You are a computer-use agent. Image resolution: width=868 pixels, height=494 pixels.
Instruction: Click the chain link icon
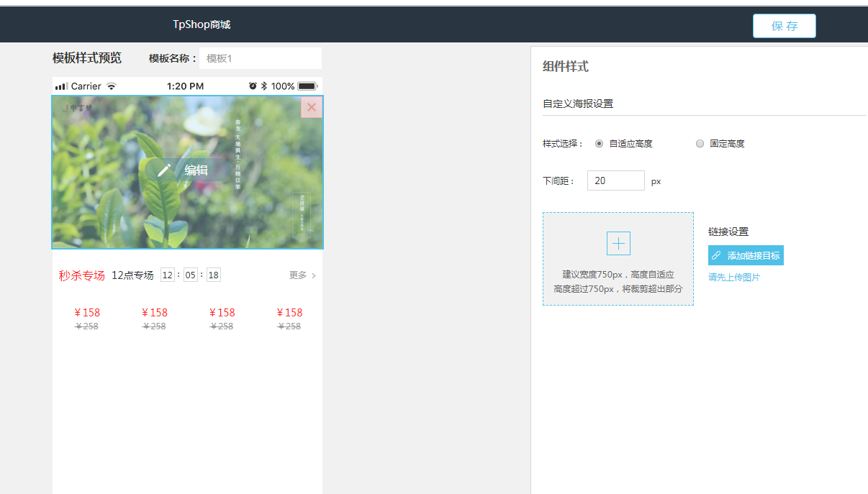point(717,256)
